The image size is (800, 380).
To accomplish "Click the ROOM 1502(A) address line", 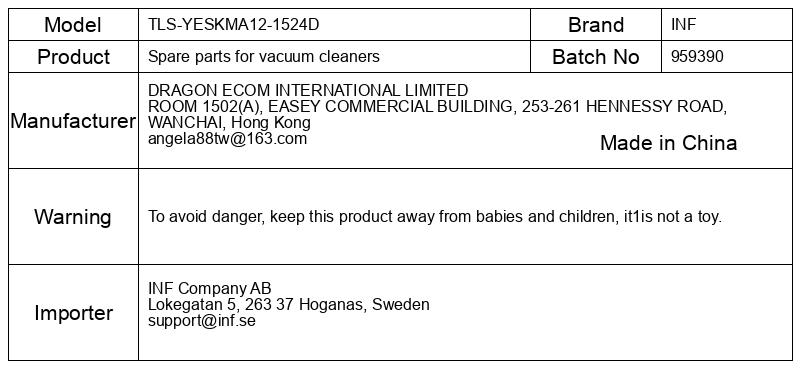I will pos(437,107).
